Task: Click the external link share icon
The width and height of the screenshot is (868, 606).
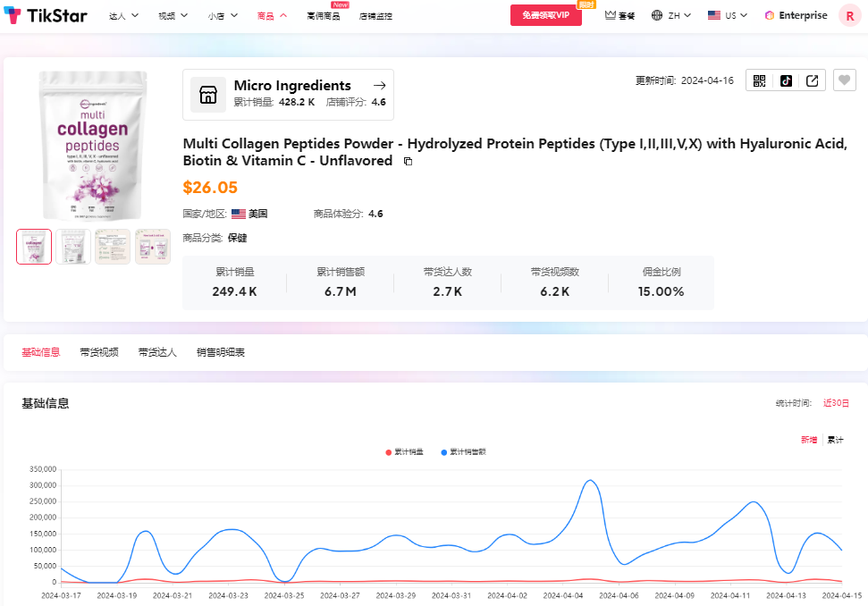Action: click(812, 80)
